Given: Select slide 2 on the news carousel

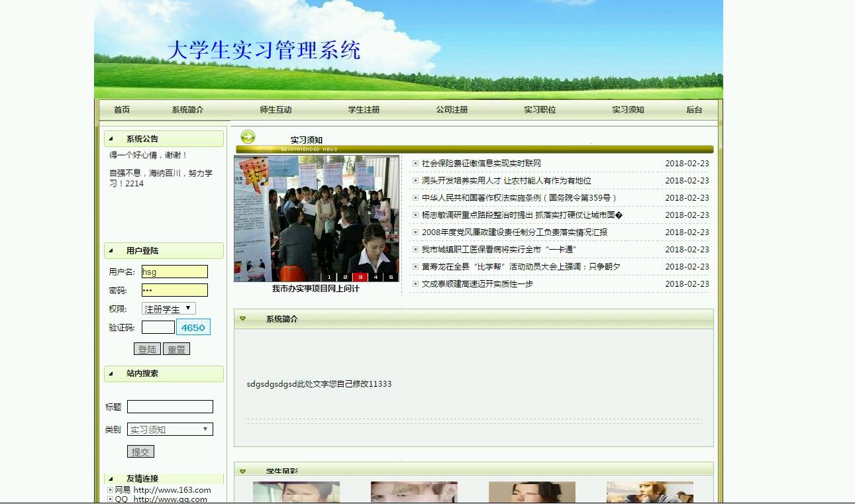Looking at the screenshot, I should point(345,277).
